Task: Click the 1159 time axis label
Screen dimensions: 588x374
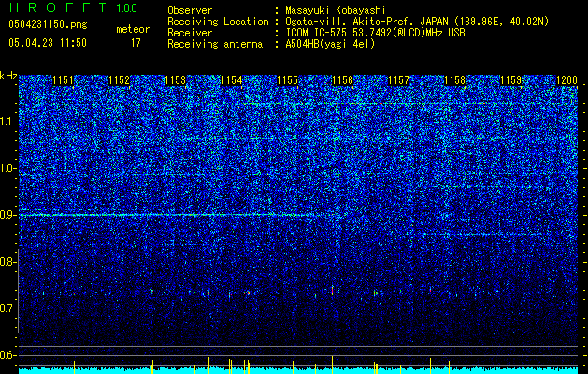Action: pyautogui.click(x=510, y=80)
